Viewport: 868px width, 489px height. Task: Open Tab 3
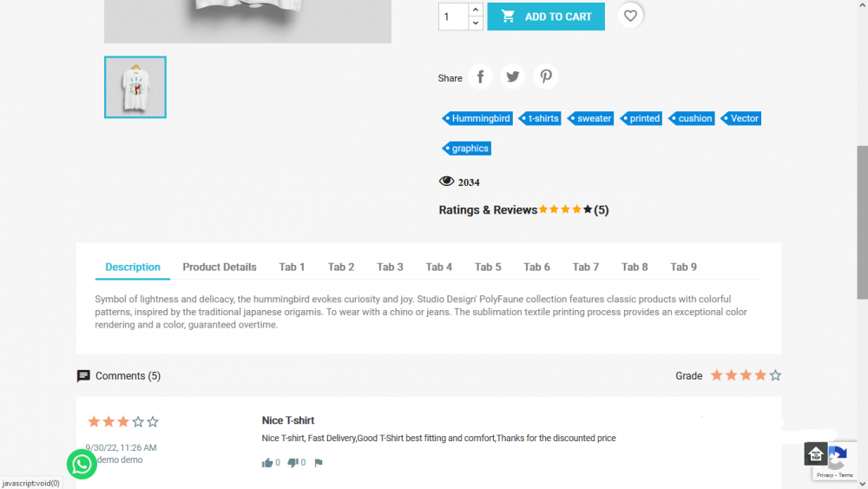(390, 267)
